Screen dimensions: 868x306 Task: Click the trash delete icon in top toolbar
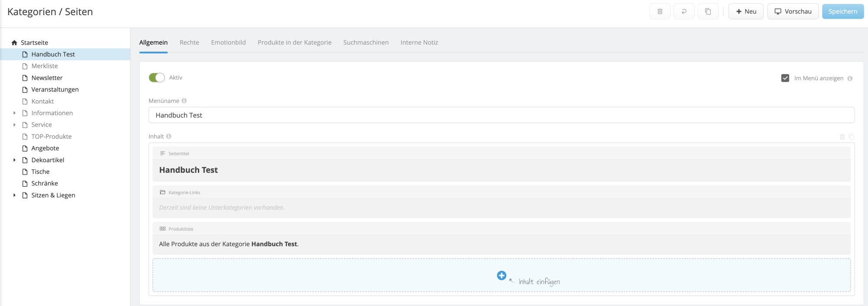pos(660,12)
